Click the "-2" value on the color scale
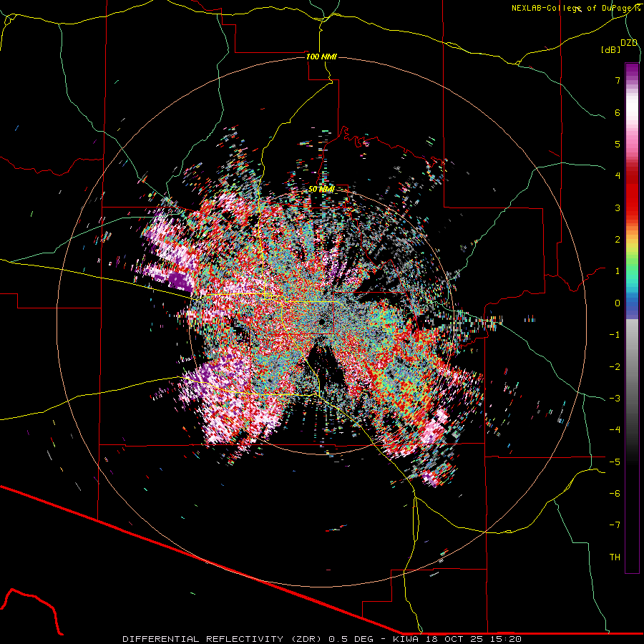The height and width of the screenshot is (644, 644). coord(615,367)
